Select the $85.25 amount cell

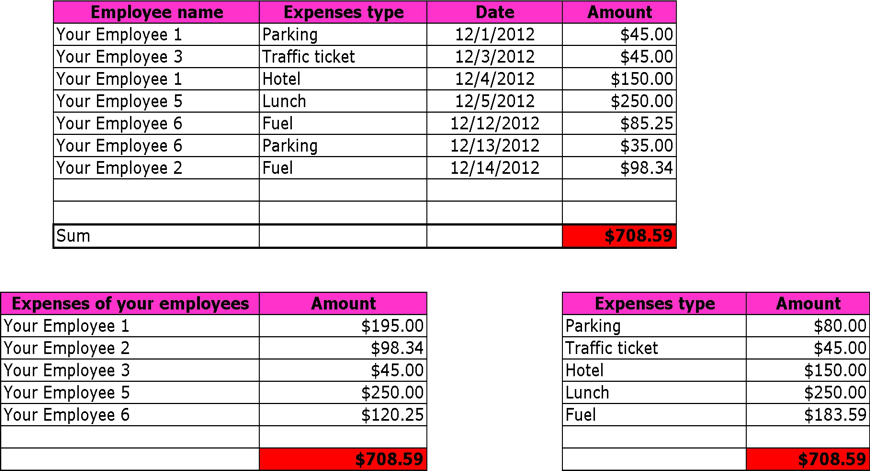click(619, 124)
